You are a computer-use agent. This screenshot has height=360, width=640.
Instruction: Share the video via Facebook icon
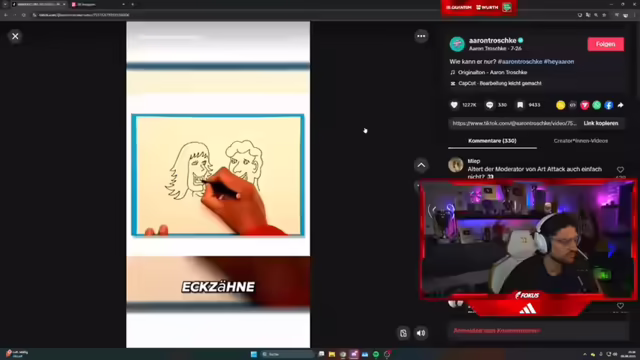click(609, 105)
